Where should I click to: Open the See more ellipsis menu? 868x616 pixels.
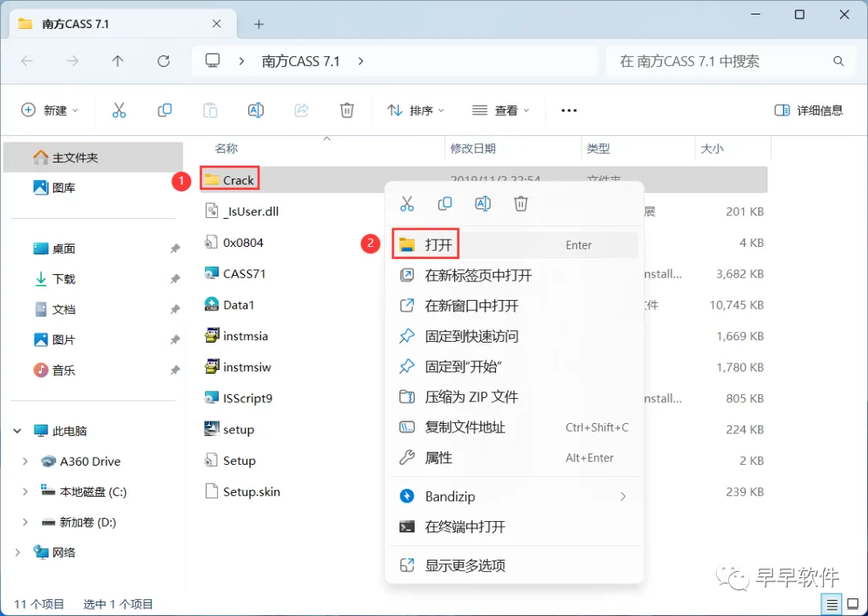pyautogui.click(x=569, y=110)
